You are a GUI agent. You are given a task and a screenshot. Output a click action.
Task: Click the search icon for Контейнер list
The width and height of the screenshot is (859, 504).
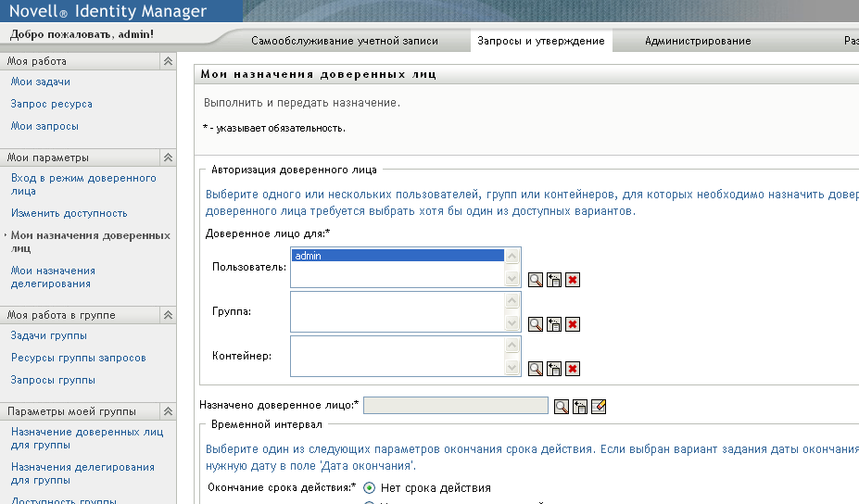tap(536, 369)
